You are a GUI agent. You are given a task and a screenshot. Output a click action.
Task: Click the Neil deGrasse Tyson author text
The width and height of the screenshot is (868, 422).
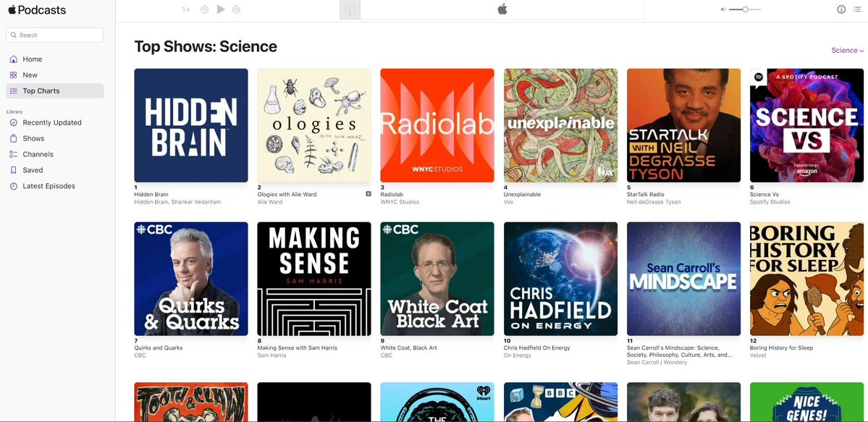[x=654, y=202]
